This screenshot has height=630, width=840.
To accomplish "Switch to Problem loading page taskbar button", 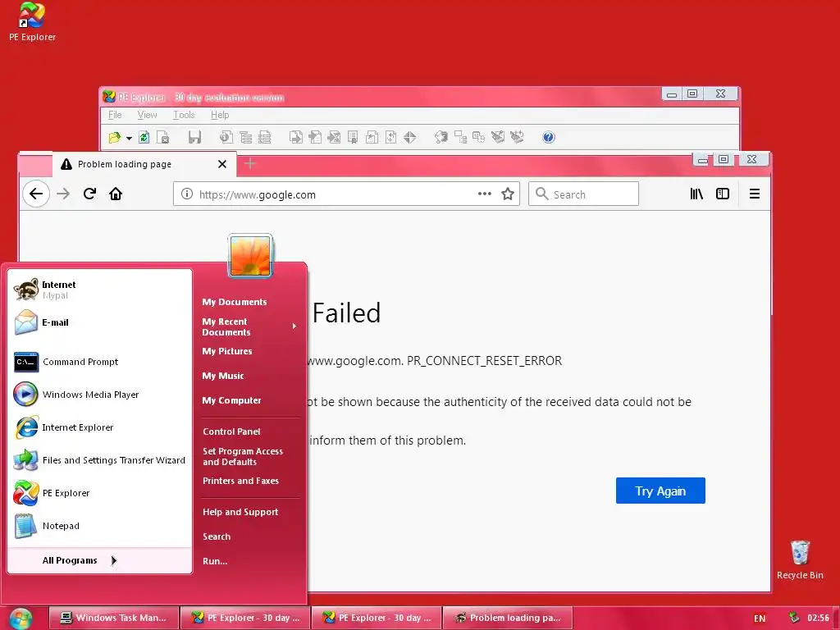I will click(x=508, y=618).
